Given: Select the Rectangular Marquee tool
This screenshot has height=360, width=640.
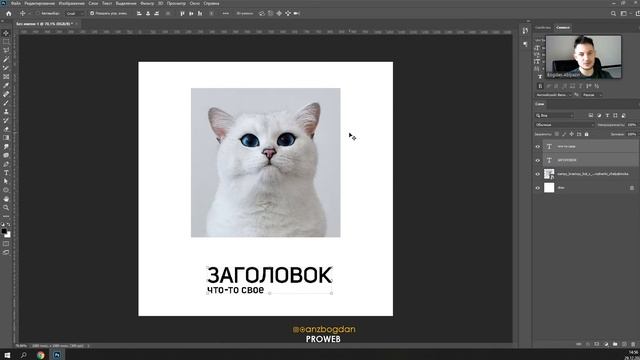Looking at the screenshot, I should (x=6, y=42).
